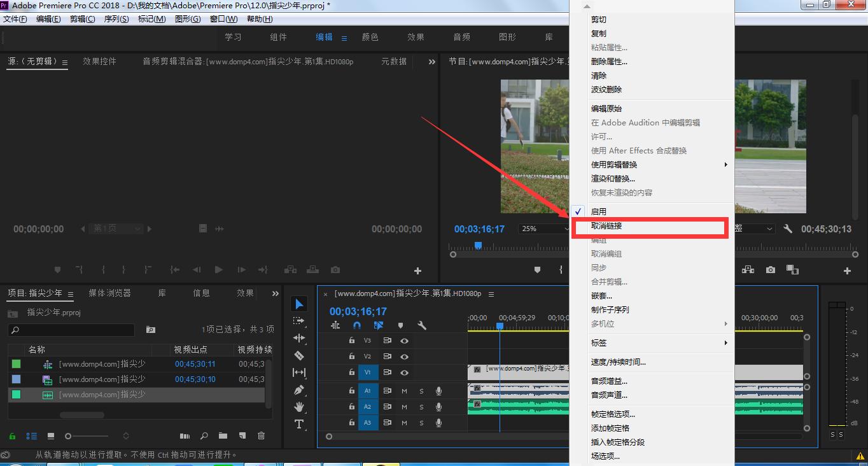The height and width of the screenshot is (466, 868).
Task: Toggle Snap with the magnet icon
Action: (357, 325)
